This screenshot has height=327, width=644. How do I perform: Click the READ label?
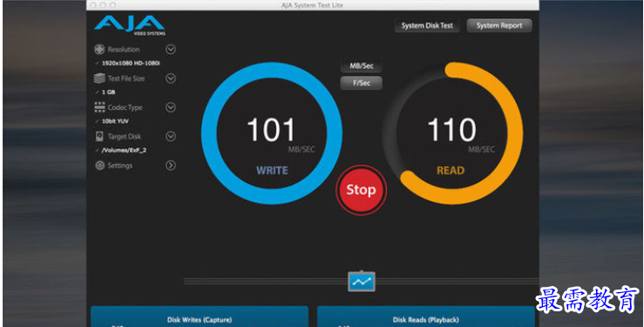(451, 171)
